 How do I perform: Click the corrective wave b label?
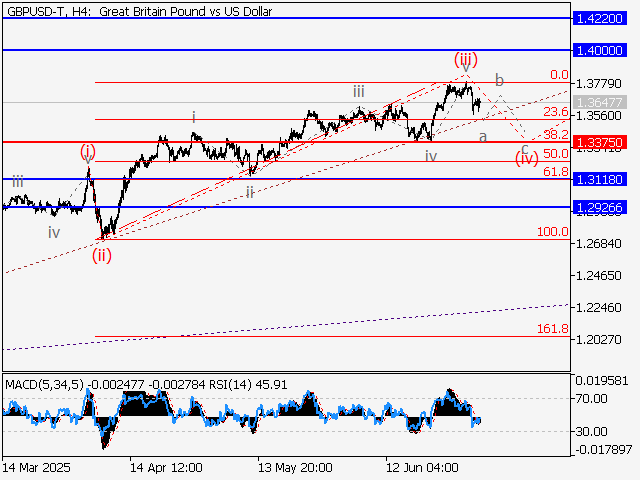point(499,79)
